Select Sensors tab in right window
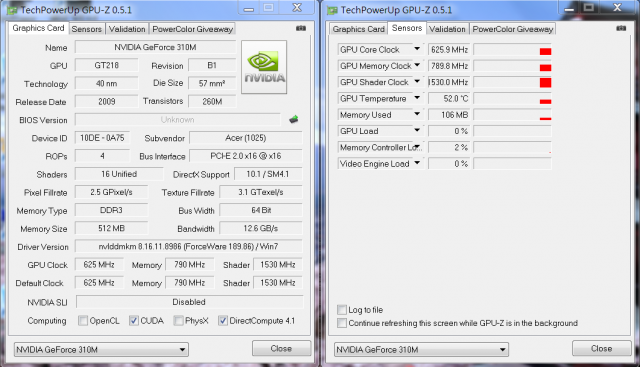The width and height of the screenshot is (640, 367). 407,28
